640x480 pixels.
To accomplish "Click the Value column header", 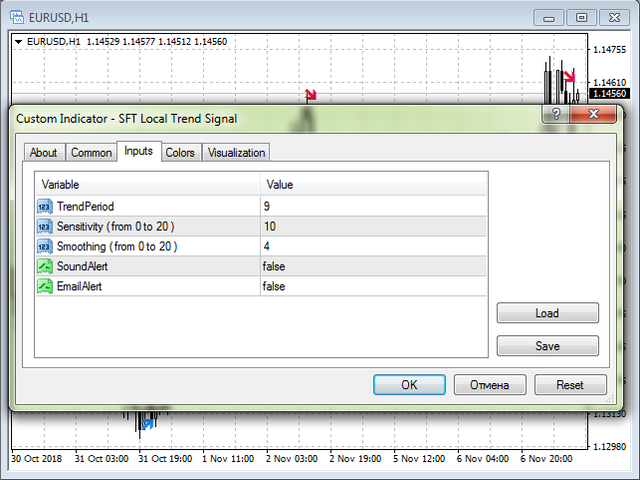I will click(x=373, y=184).
